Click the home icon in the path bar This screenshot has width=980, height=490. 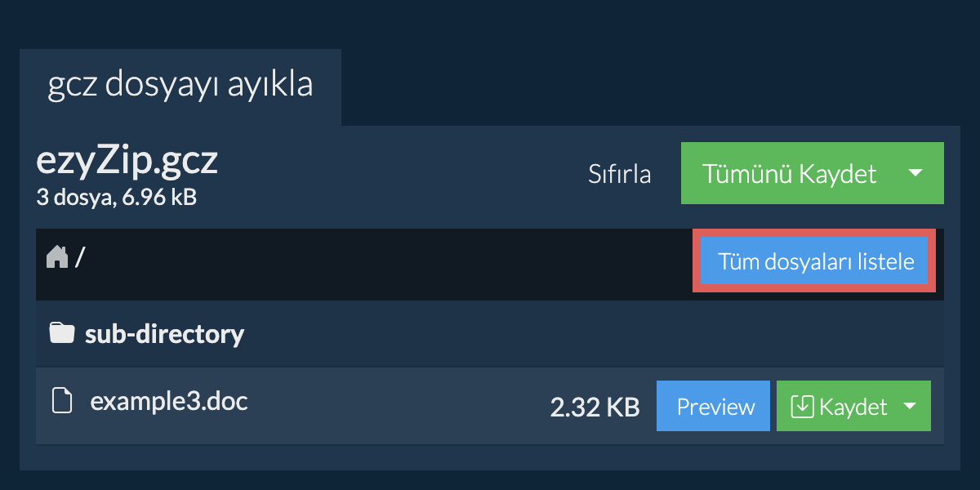pyautogui.click(x=57, y=257)
